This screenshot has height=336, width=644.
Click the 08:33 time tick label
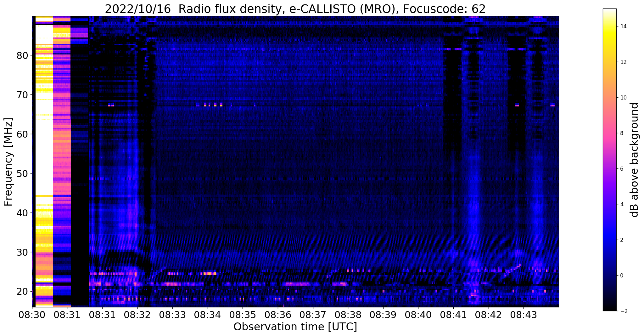(172, 315)
